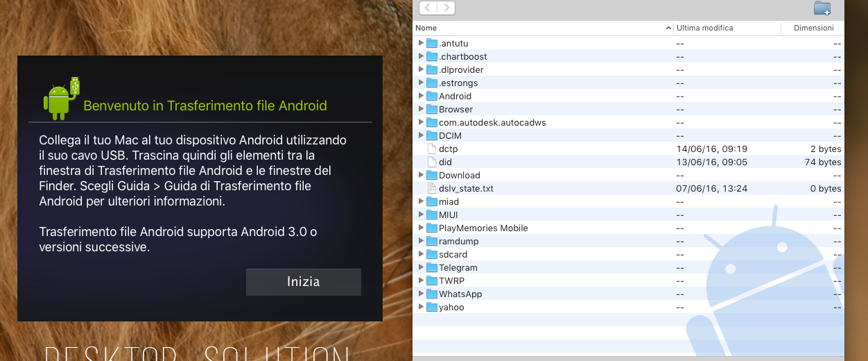
Task: Expand the Telegram folder triangle
Action: tap(421, 267)
